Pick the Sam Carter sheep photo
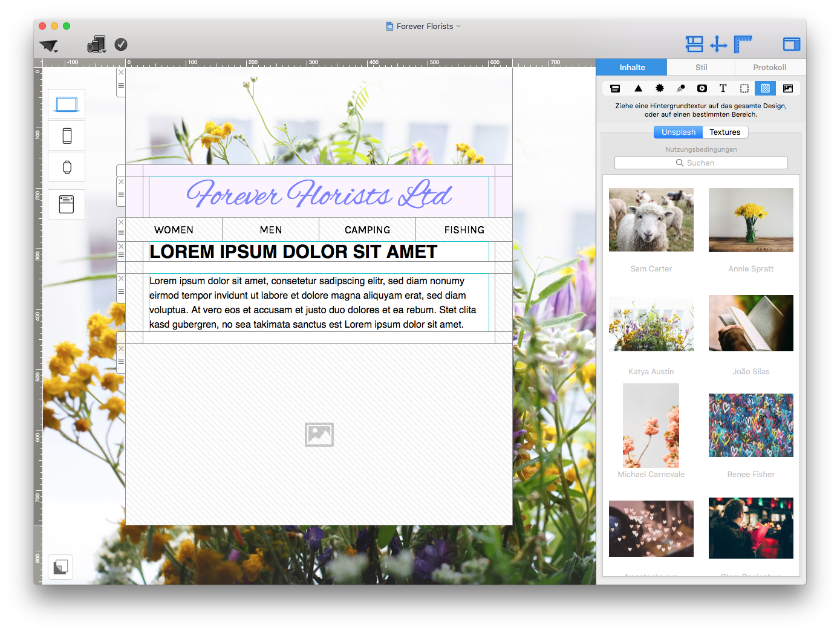The height and width of the screenshot is (633, 840). pyautogui.click(x=651, y=219)
